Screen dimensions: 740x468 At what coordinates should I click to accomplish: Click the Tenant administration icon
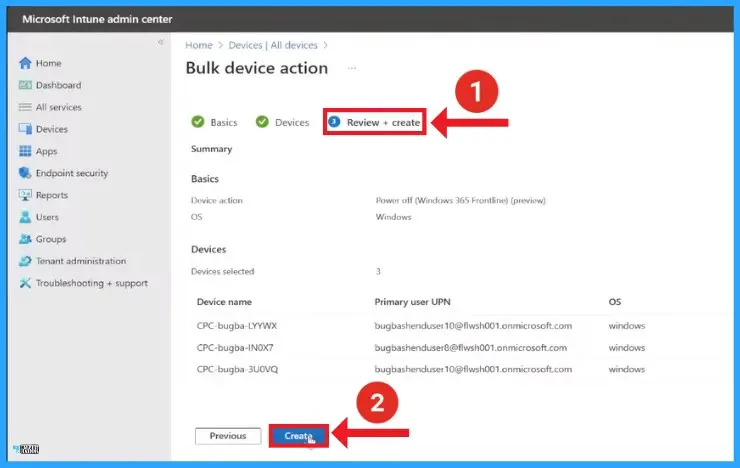pyautogui.click(x=25, y=261)
